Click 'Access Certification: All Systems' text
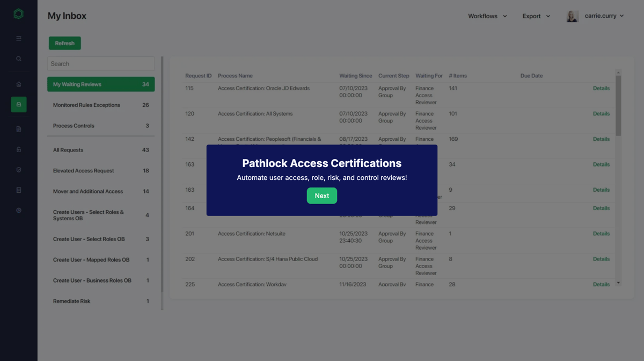Image resolution: width=644 pixels, height=361 pixels. coord(255,114)
